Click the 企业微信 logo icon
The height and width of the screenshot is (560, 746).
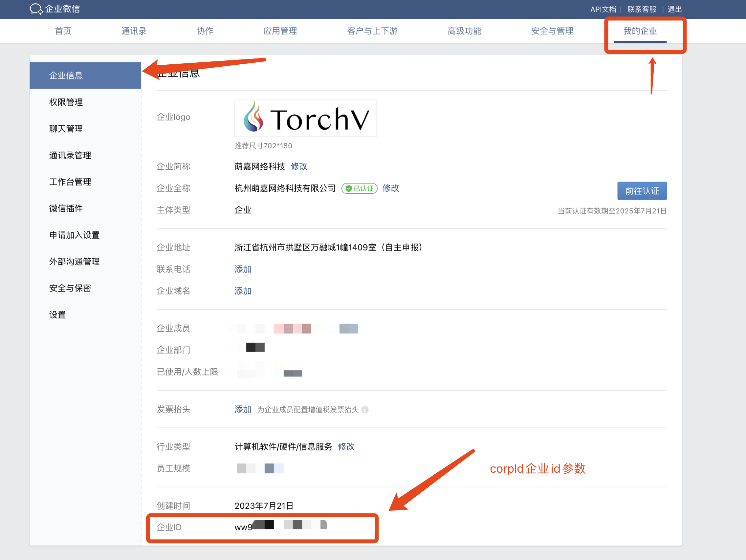click(x=36, y=9)
